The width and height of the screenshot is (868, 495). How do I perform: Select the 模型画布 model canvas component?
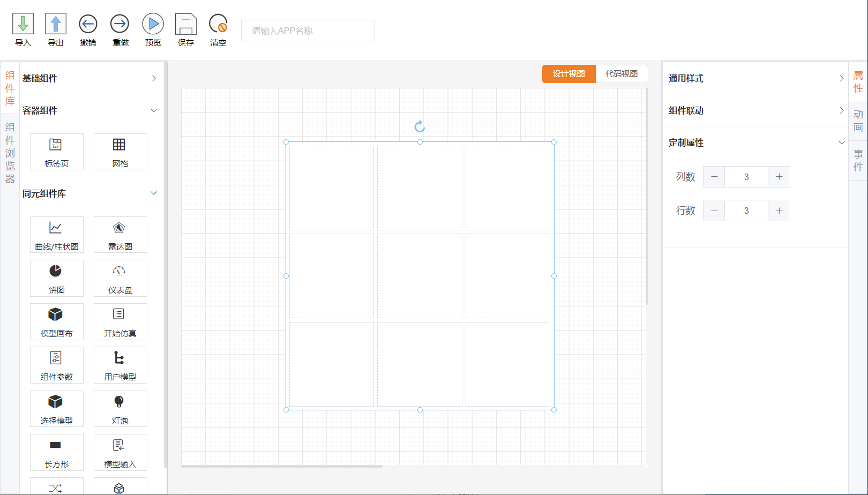click(x=57, y=321)
